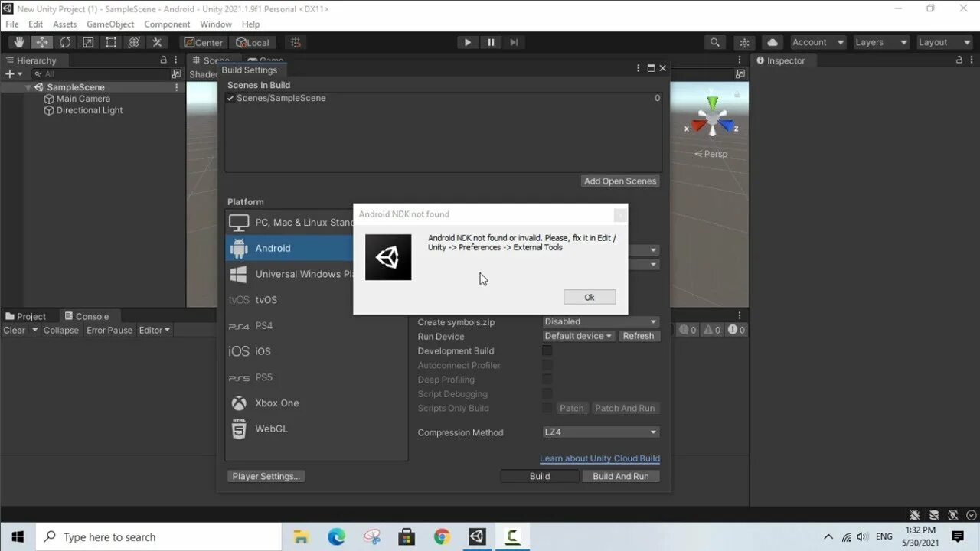The height and width of the screenshot is (551, 980).
Task: Open the Assets menu
Action: (64, 24)
